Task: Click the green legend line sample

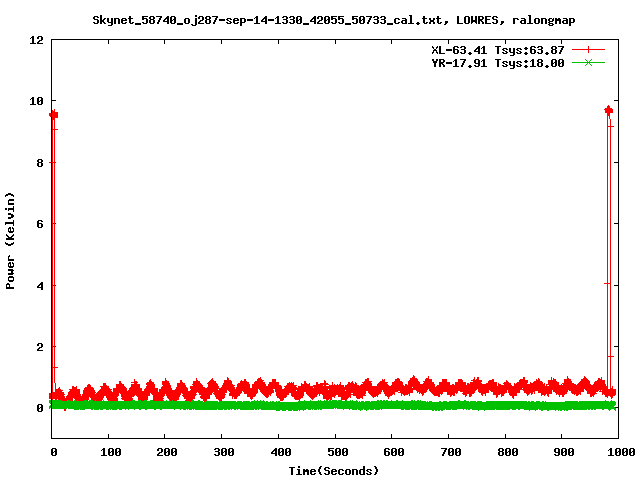Action: tap(588, 63)
